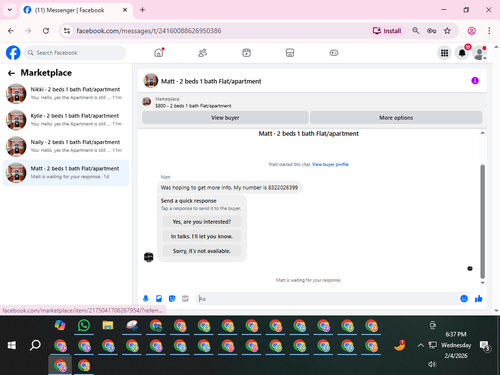The width and height of the screenshot is (500, 375).
Task: Attach a file with the image icon
Action: pyautogui.click(x=159, y=299)
